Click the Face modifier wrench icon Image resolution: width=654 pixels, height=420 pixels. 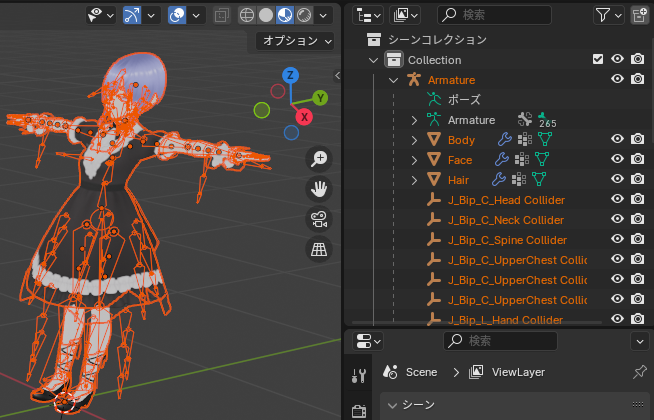502,159
